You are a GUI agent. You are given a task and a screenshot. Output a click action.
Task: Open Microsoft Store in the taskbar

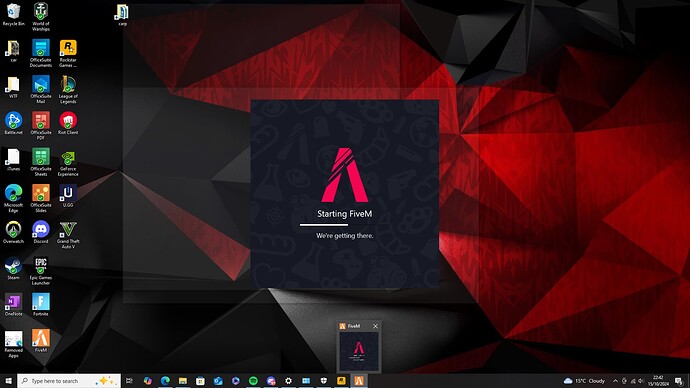click(200, 381)
